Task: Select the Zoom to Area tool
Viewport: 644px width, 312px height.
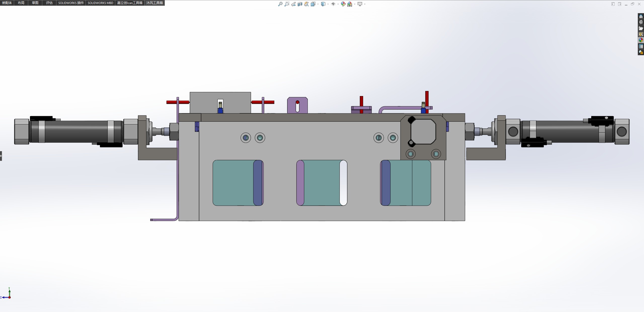Action: [x=287, y=4]
